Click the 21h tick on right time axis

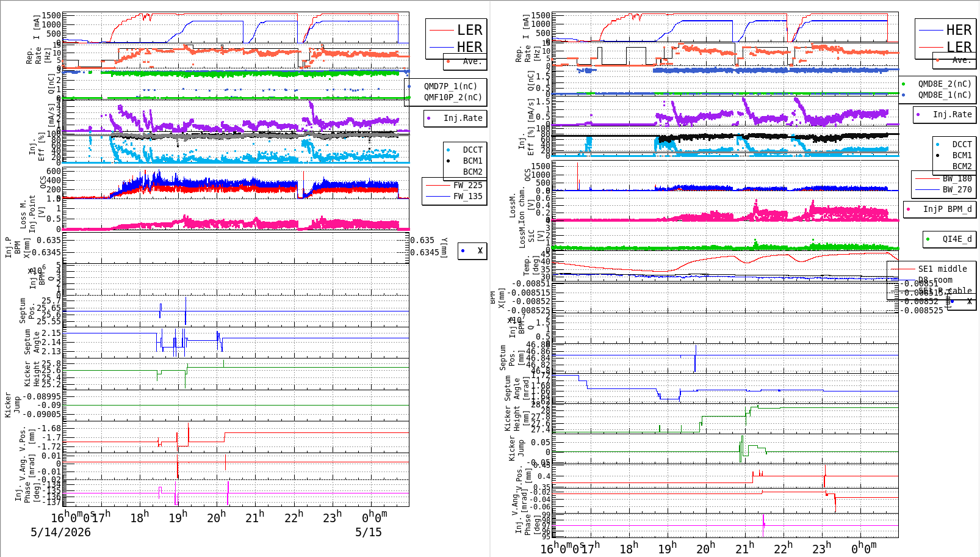(x=744, y=548)
